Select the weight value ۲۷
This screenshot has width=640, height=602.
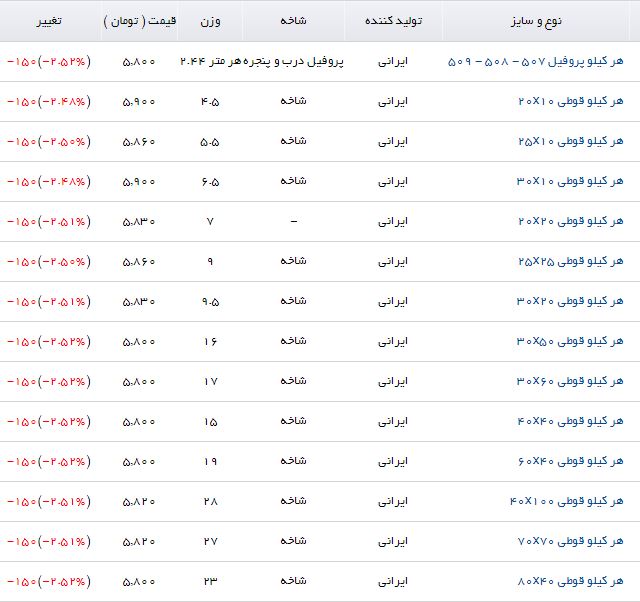tap(210, 542)
